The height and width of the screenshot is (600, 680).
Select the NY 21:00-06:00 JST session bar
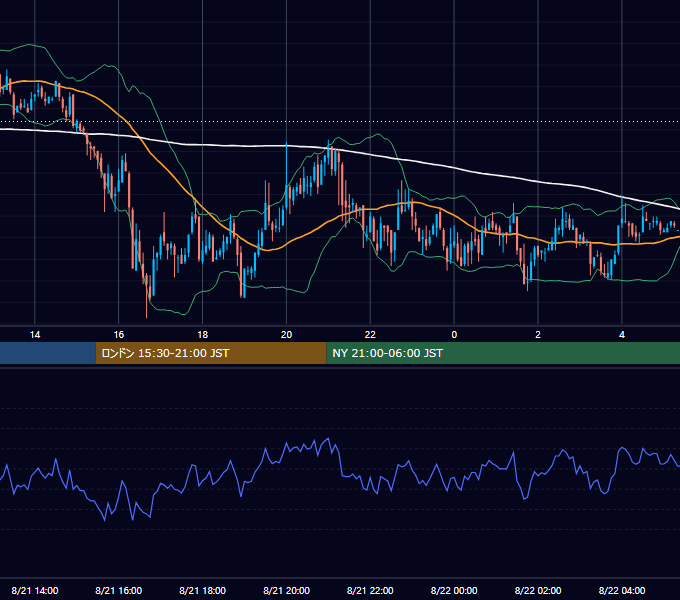pyautogui.click(x=503, y=353)
